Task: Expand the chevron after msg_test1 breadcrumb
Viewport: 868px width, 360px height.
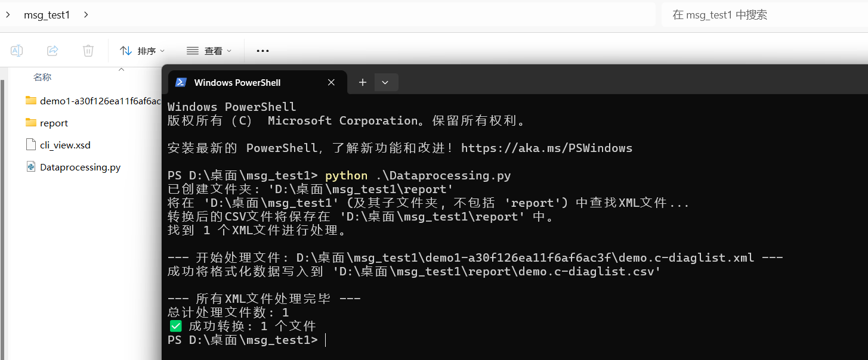Action: pos(86,14)
